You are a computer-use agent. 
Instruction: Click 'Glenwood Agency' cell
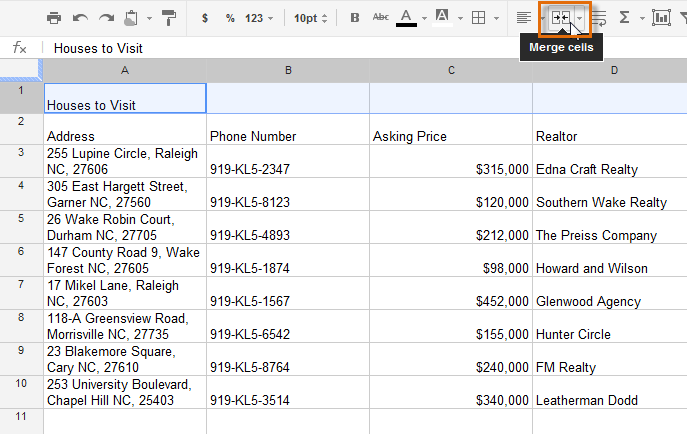coord(610,293)
